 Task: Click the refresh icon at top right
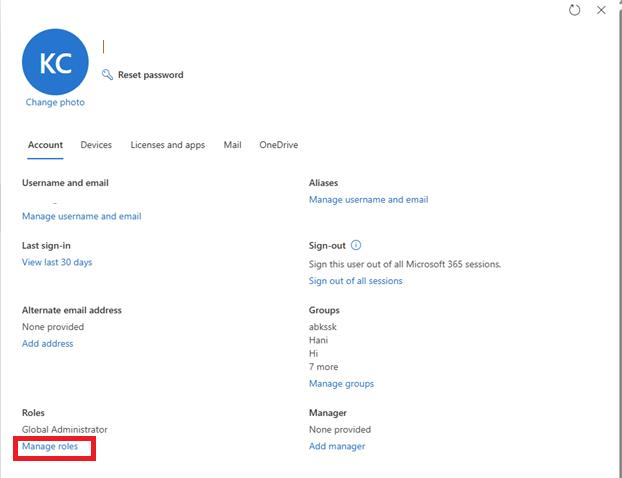click(574, 10)
